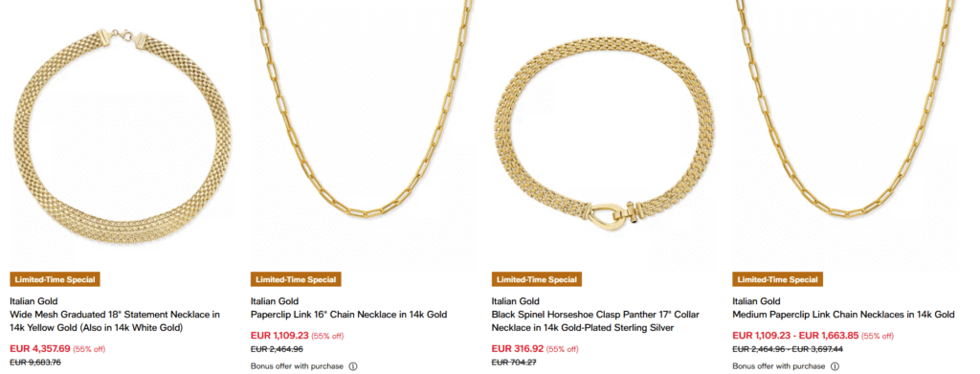Click the EUR 316.92 sale price
980x374 pixels.
coord(518,348)
